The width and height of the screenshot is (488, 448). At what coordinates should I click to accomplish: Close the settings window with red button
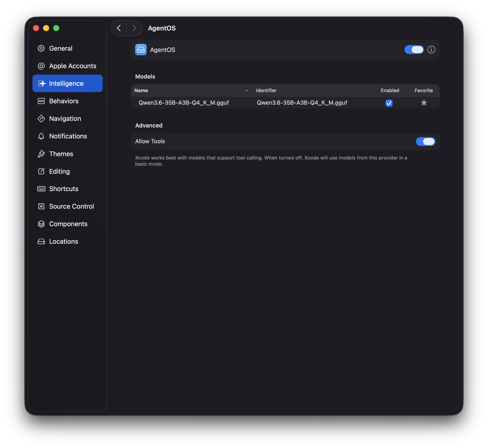36,28
